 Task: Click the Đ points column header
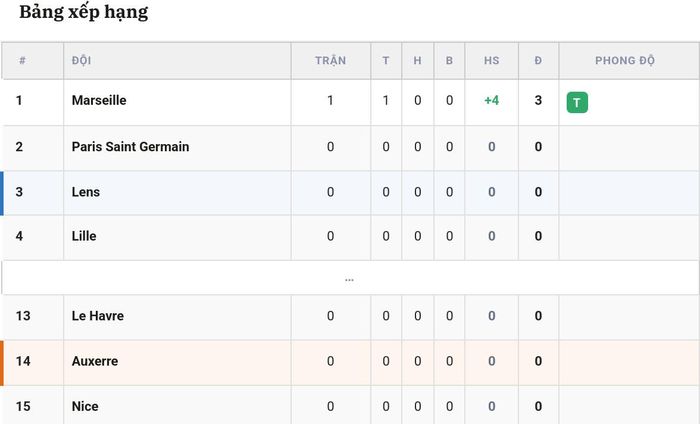[x=538, y=60]
